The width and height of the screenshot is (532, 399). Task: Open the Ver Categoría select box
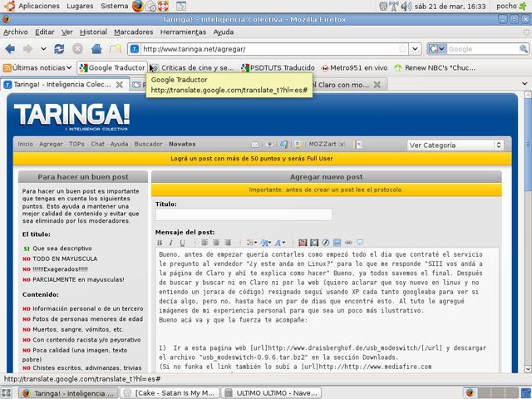(455, 145)
